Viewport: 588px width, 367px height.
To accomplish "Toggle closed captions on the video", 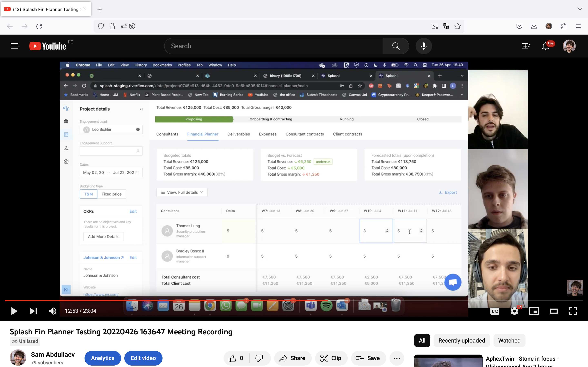I will tap(495, 311).
